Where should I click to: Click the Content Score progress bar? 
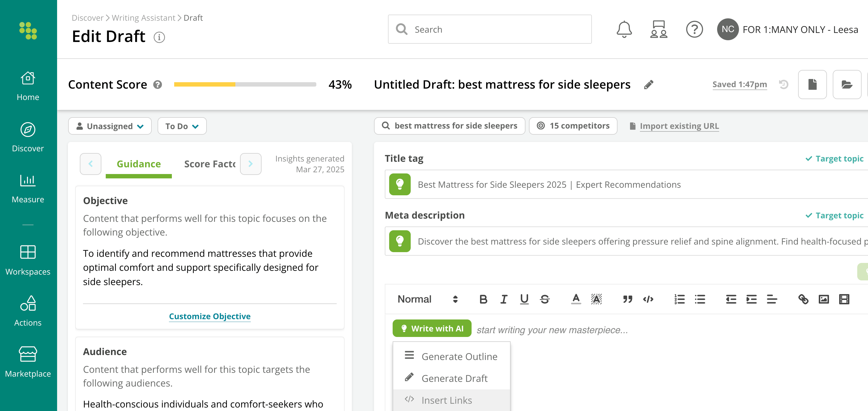pos(245,85)
